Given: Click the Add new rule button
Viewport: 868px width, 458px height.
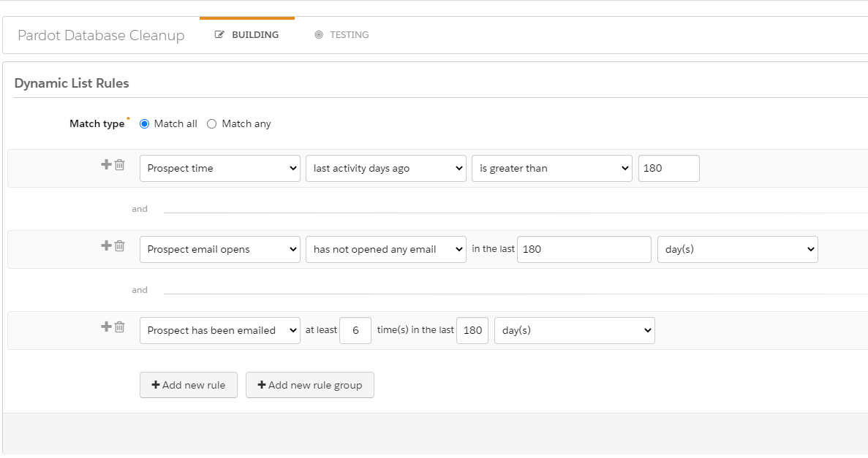Looking at the screenshot, I should (188, 385).
